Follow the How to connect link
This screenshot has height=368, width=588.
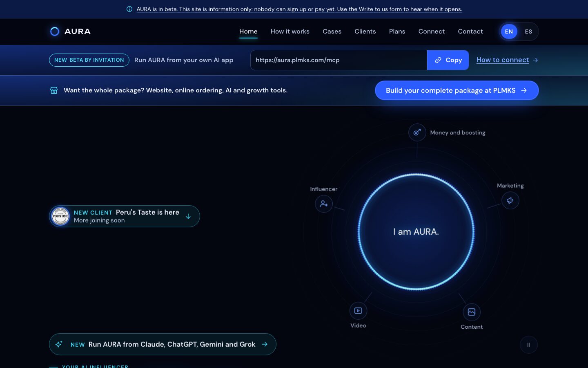507,60
